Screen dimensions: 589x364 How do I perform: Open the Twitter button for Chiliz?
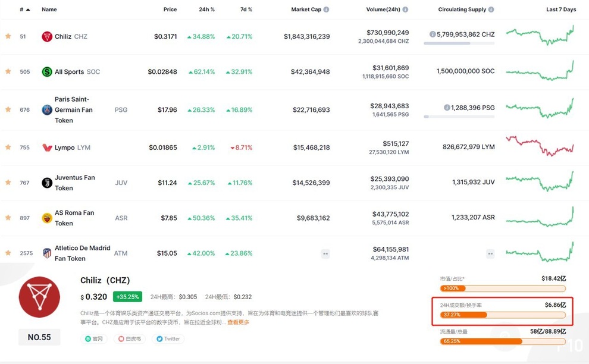pos(168,338)
